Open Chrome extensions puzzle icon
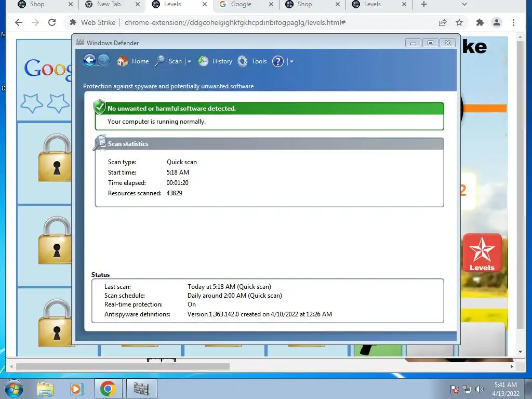532x399 pixels. (x=480, y=22)
